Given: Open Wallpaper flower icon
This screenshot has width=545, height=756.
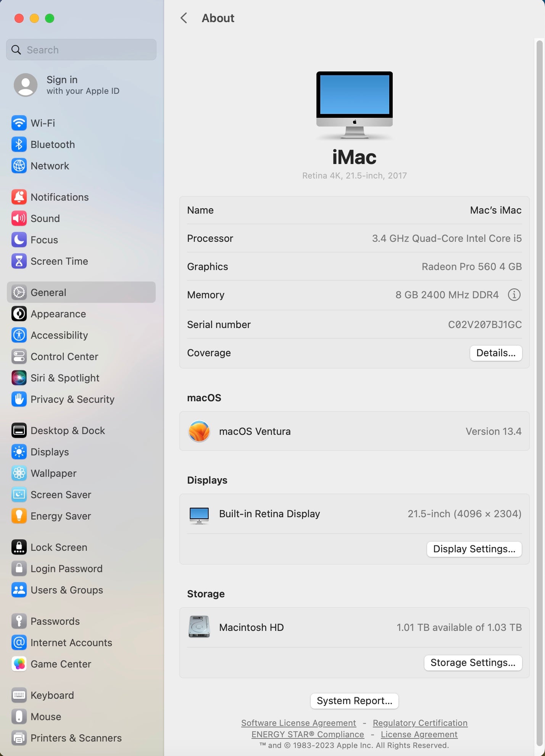Looking at the screenshot, I should pyautogui.click(x=19, y=473).
